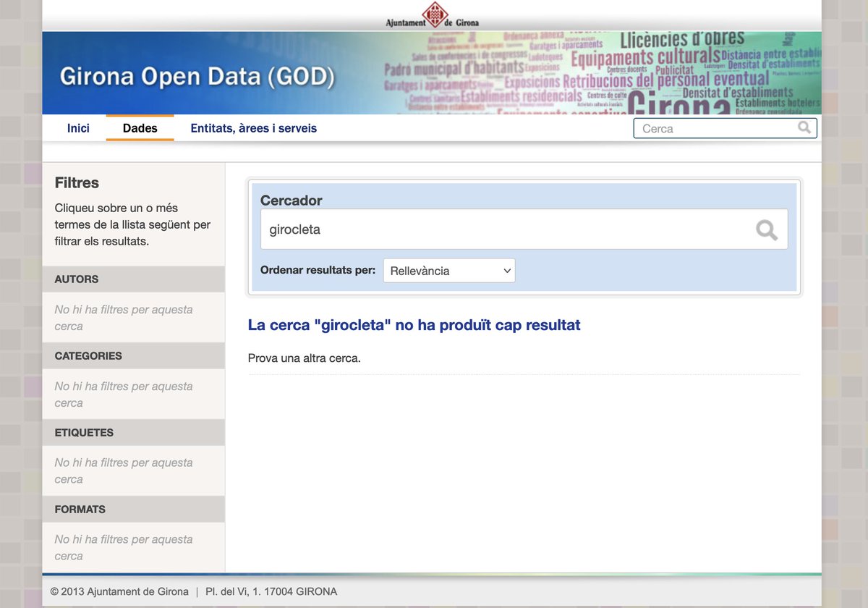Open the Inici tab

78,128
